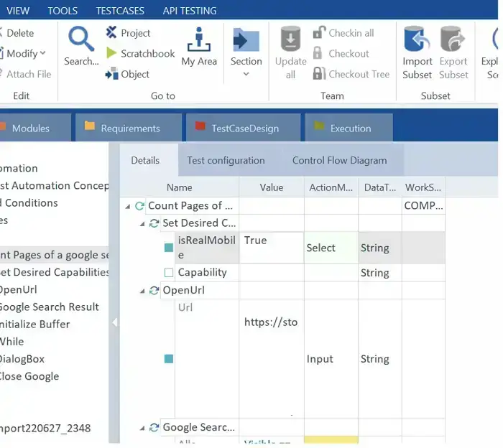Click the Search magnifier icon
Image resolution: width=503 pixels, height=448 pixels.
point(81,39)
